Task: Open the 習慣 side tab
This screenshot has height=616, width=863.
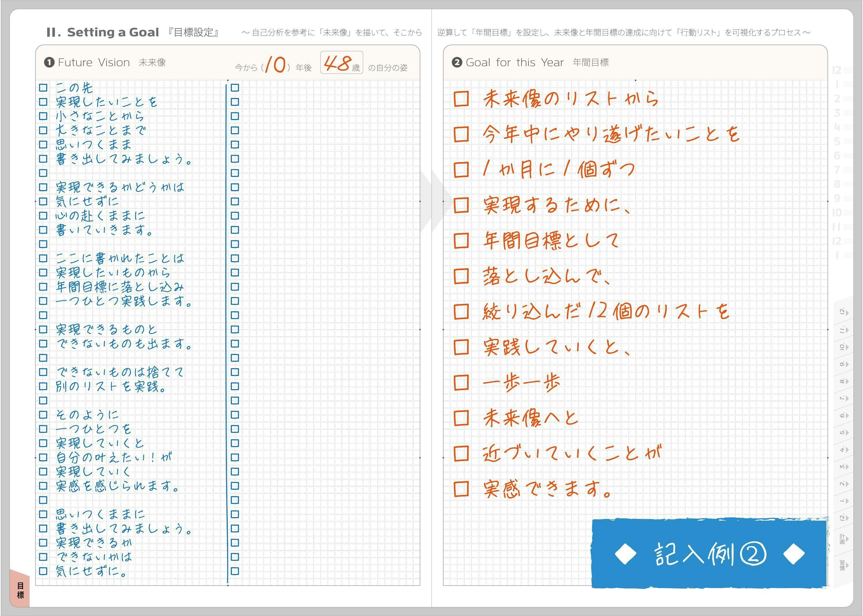Action: pyautogui.click(x=843, y=565)
